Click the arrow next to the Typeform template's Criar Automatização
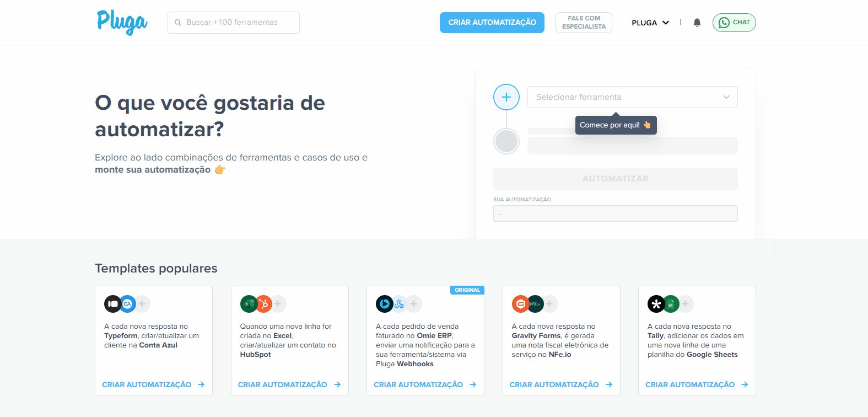The height and width of the screenshot is (417, 868). pos(201,384)
